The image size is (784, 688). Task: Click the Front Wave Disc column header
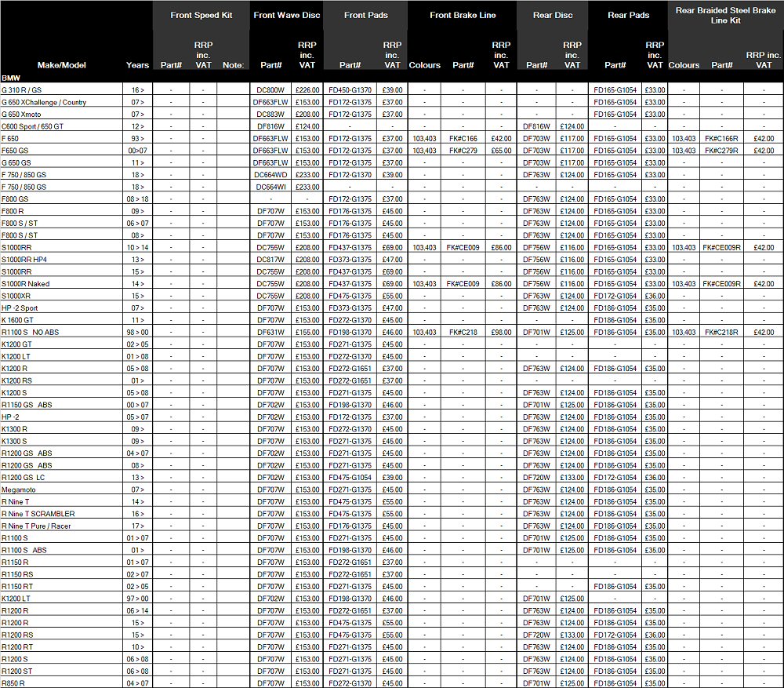pyautogui.click(x=286, y=15)
